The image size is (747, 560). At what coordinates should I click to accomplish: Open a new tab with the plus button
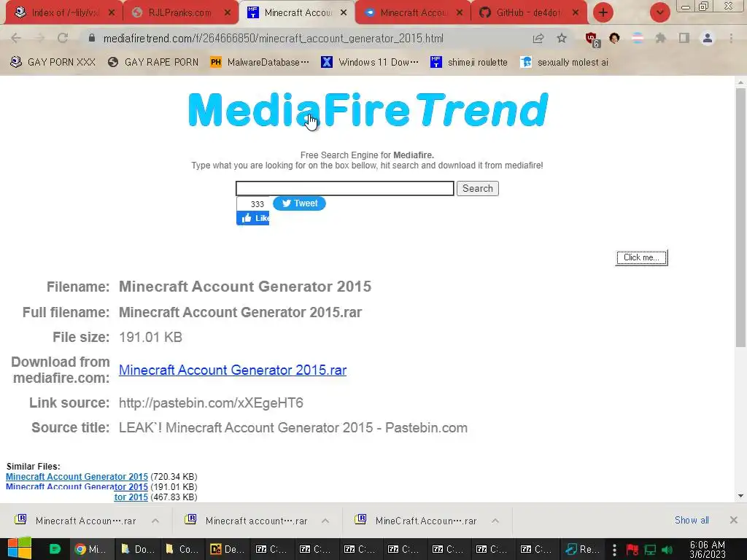(x=603, y=12)
